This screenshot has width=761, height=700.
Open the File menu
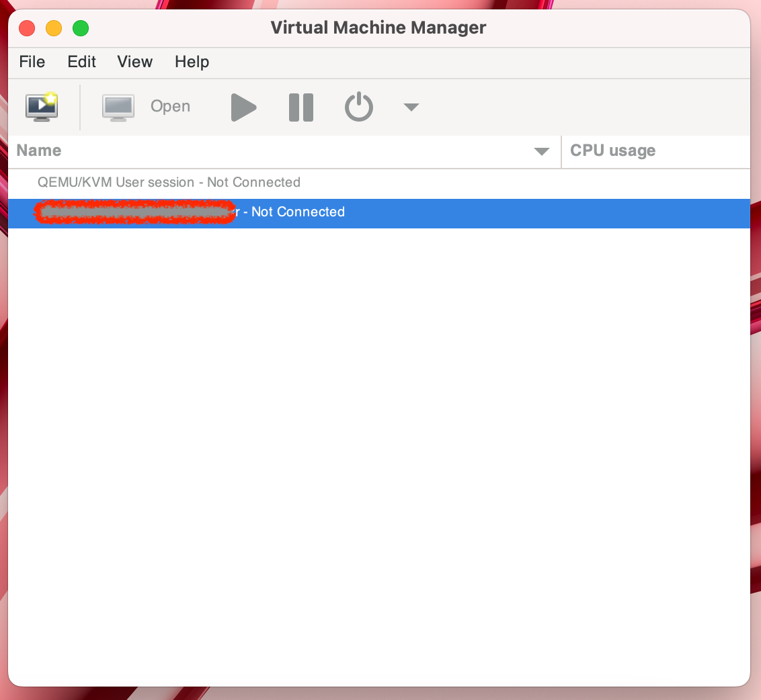[x=32, y=62]
